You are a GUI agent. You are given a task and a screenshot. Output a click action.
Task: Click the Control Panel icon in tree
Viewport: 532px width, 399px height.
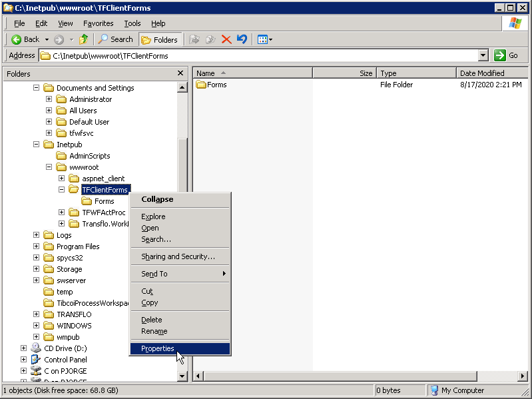point(36,359)
